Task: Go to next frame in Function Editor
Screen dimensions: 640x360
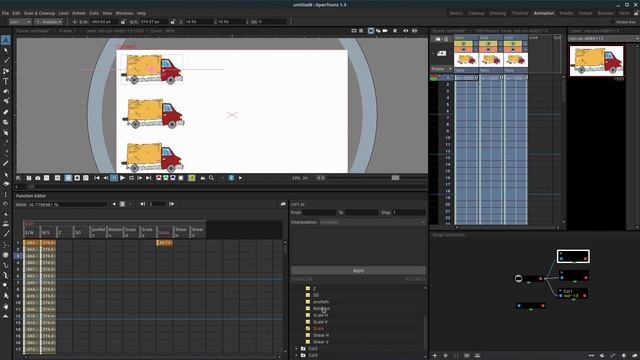Action: tap(171, 204)
